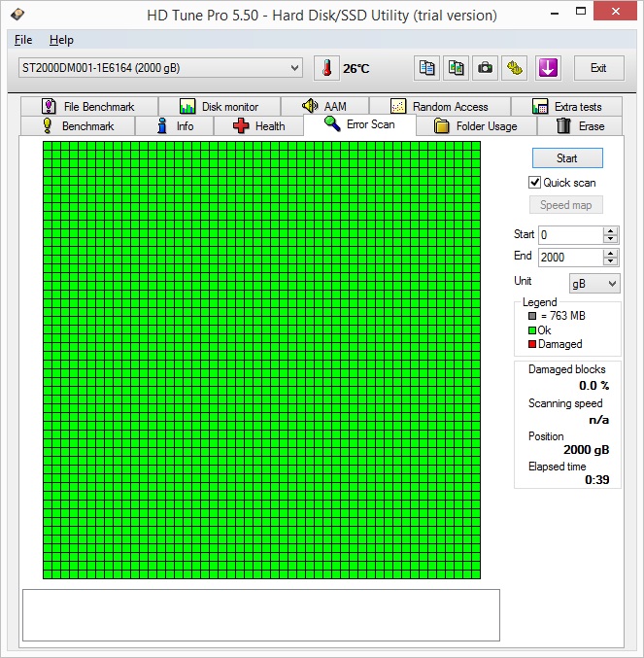The height and width of the screenshot is (658, 644).
Task: Switch to the Benchmark tab
Action: click(78, 126)
